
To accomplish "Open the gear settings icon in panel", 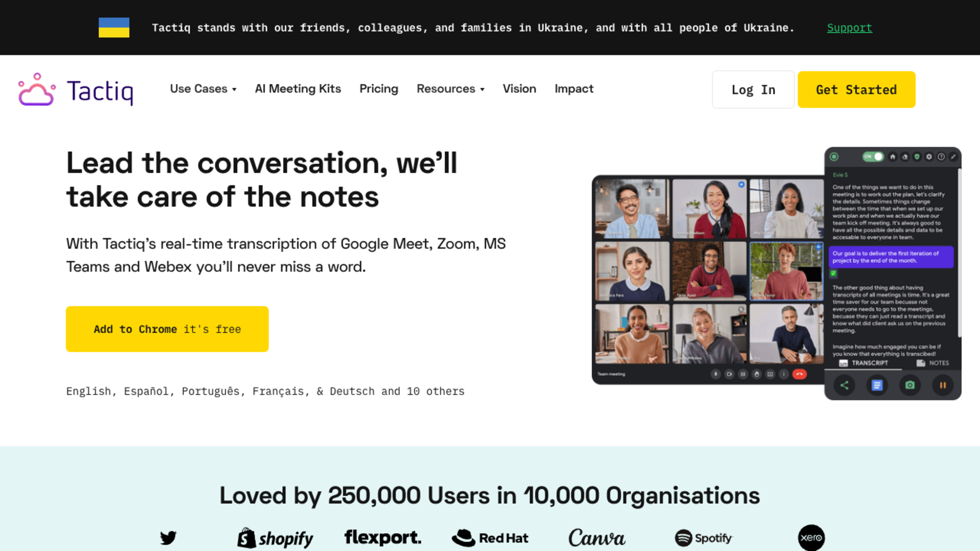I will pos(929,157).
